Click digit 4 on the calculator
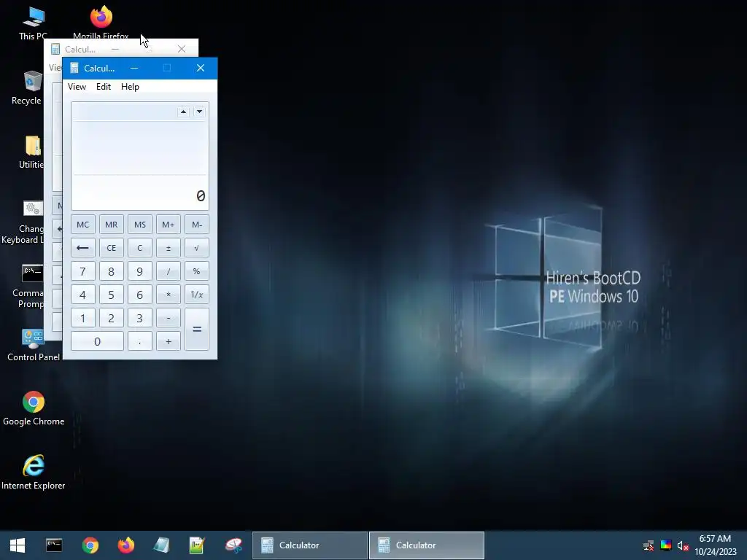This screenshot has height=560, width=747. click(x=83, y=295)
